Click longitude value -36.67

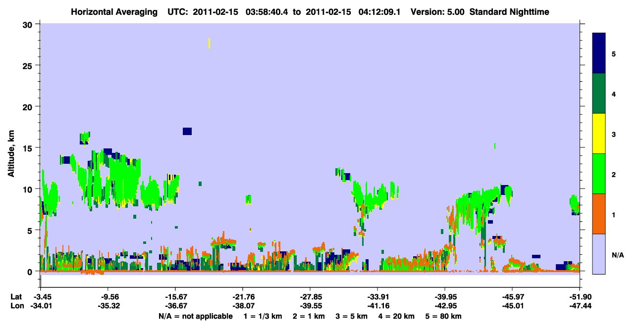tap(175, 306)
